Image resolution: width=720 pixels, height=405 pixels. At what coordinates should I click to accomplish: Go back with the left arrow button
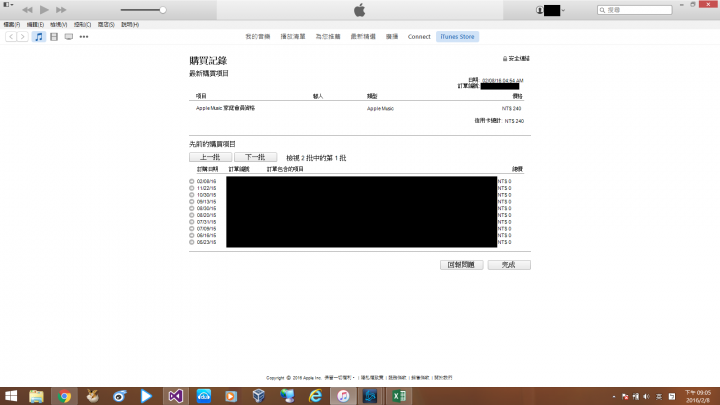click(11, 36)
